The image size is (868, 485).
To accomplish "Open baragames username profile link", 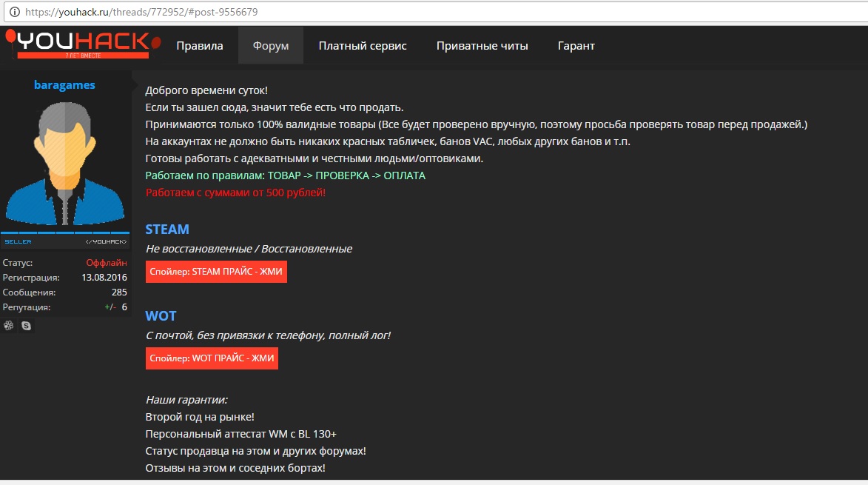I will point(64,85).
